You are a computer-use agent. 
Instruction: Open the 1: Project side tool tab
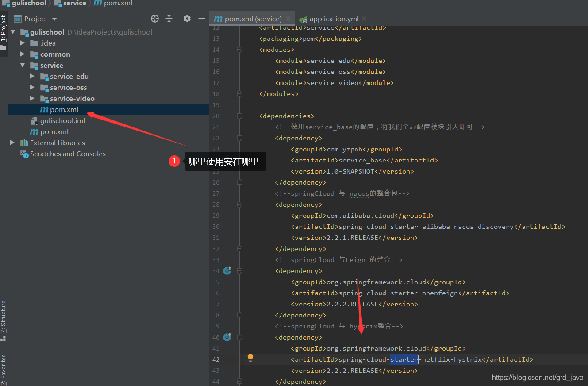[x=4, y=33]
